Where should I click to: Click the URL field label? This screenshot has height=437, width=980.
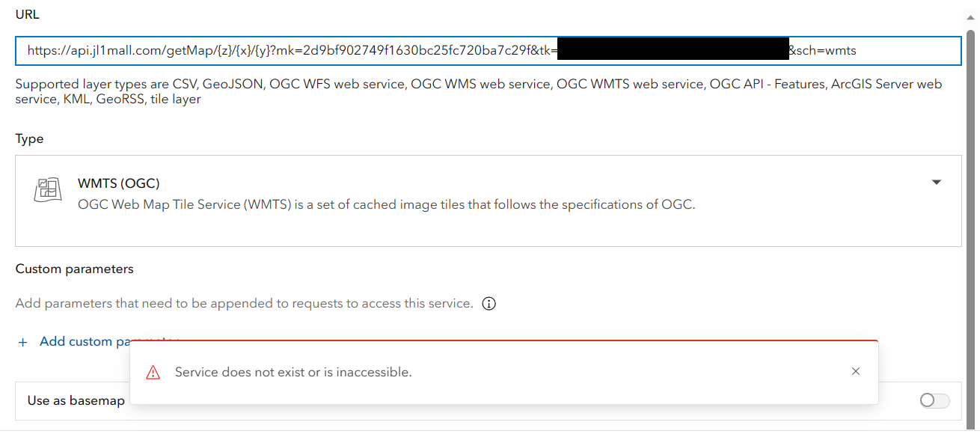(x=28, y=15)
